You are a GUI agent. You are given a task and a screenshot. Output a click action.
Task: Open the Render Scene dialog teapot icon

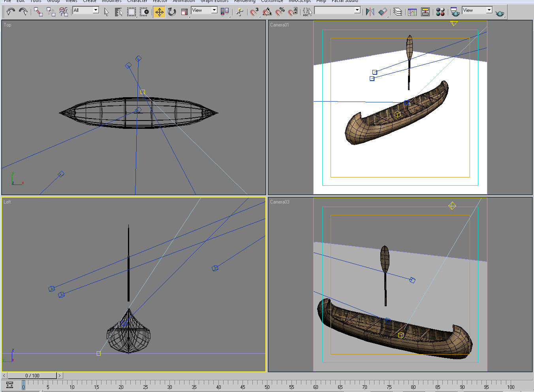pos(455,12)
